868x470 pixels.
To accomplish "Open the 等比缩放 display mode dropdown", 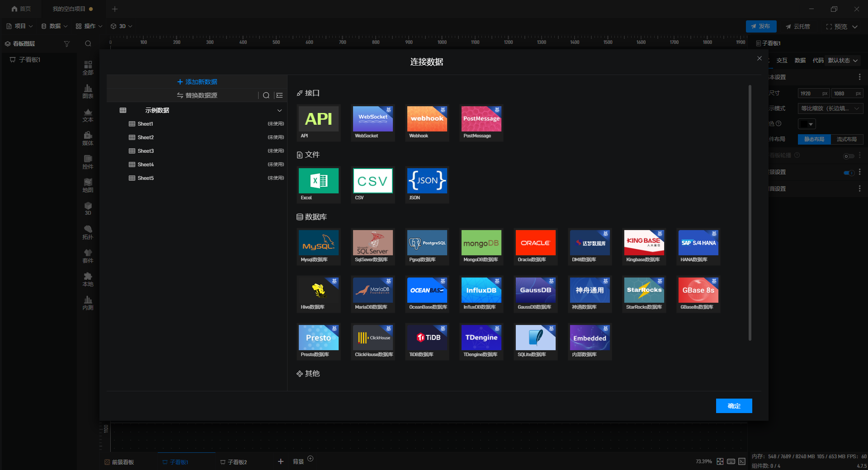I will [x=830, y=108].
